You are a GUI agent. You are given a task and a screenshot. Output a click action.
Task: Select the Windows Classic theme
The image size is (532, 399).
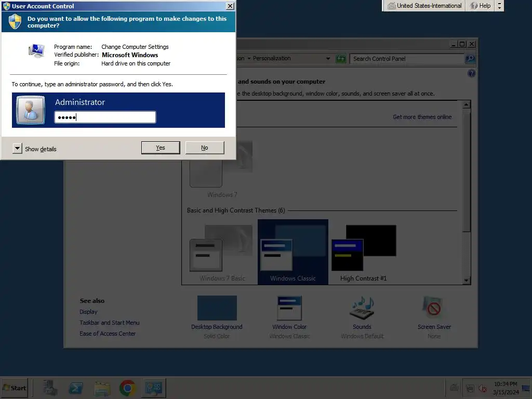(293, 252)
